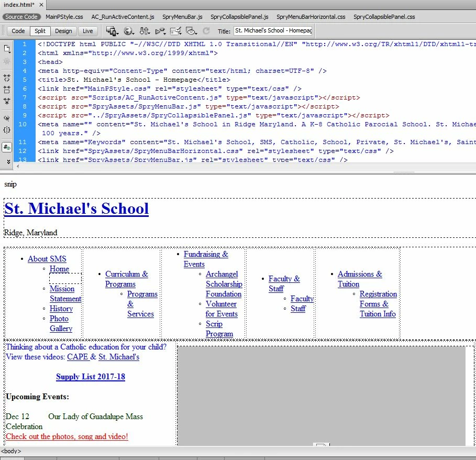
Task: Open SpryCollapsiblePanel.js related file
Action: coord(239,17)
